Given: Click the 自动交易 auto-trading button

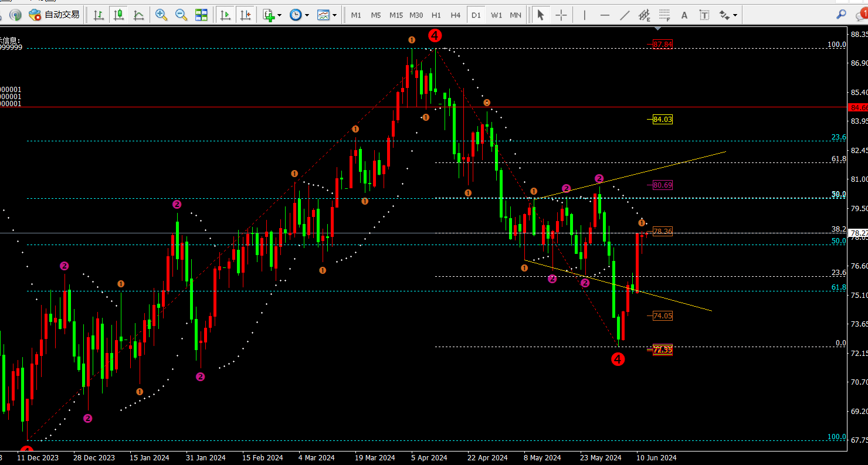Looking at the screenshot, I should pyautogui.click(x=55, y=15).
